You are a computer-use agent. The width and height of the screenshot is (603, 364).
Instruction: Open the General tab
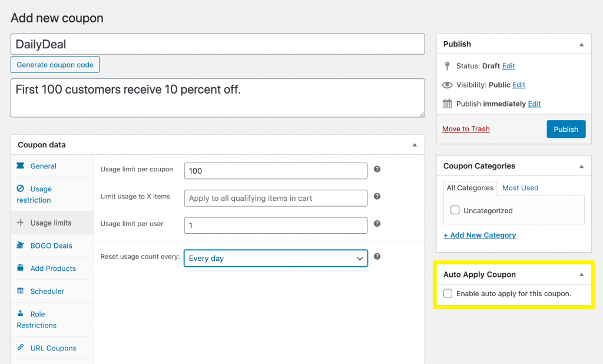tap(52, 166)
